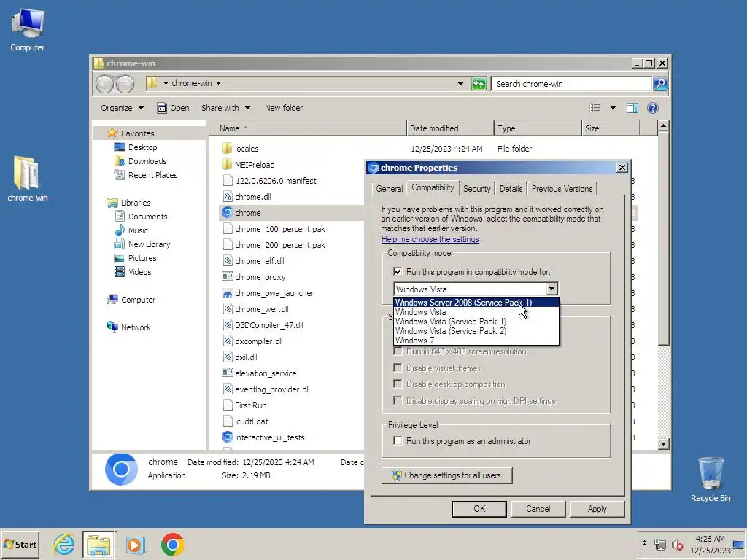Enable Run this program as an administrator
The width and height of the screenshot is (747, 560).
[398, 441]
